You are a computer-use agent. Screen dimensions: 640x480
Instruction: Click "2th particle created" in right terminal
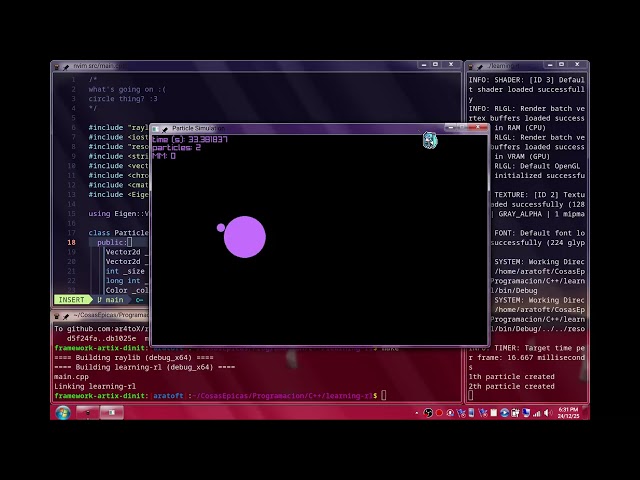click(x=511, y=386)
